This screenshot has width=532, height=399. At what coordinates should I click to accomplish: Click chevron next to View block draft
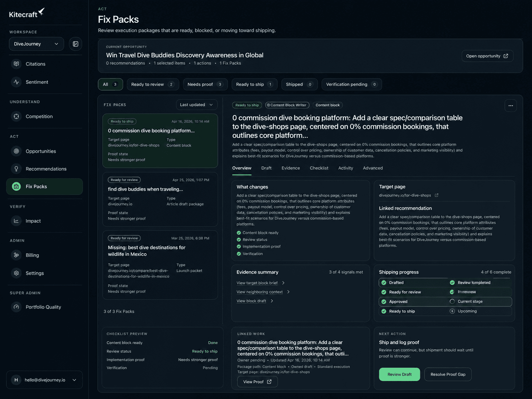click(272, 301)
